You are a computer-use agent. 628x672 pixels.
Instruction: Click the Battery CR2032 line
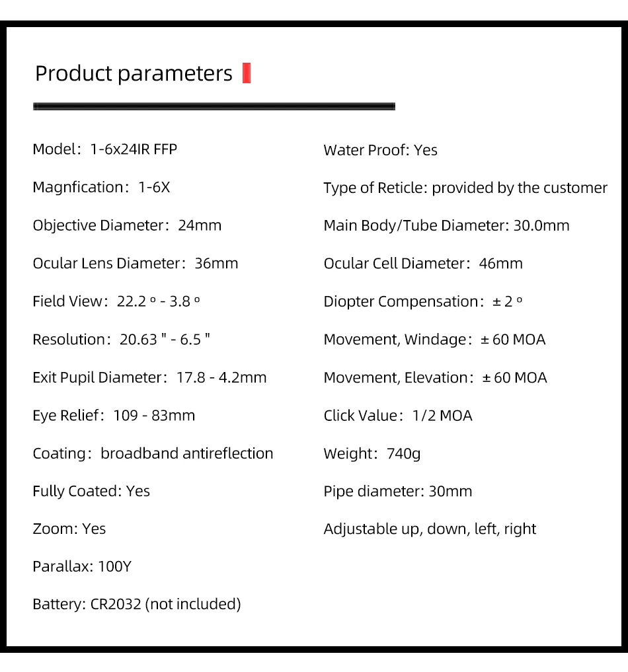(x=137, y=604)
